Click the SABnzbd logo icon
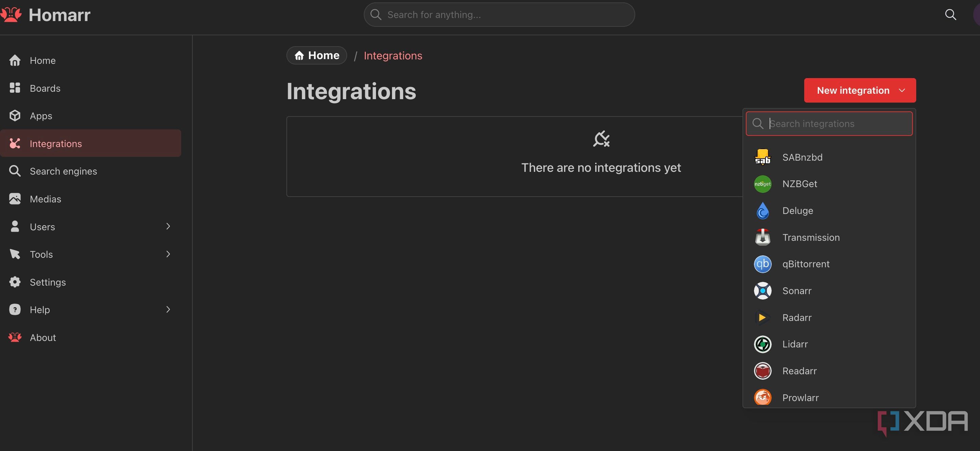The width and height of the screenshot is (980, 451). pos(762,157)
